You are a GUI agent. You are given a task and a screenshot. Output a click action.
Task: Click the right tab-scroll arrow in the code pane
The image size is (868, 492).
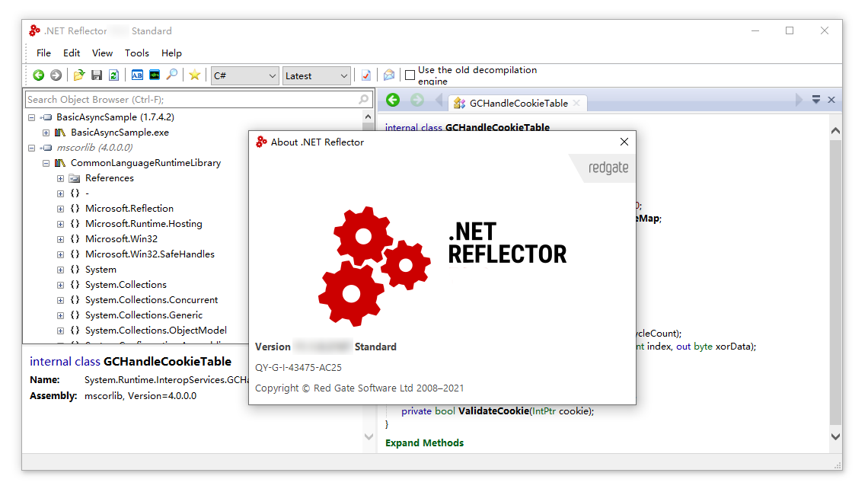798,100
